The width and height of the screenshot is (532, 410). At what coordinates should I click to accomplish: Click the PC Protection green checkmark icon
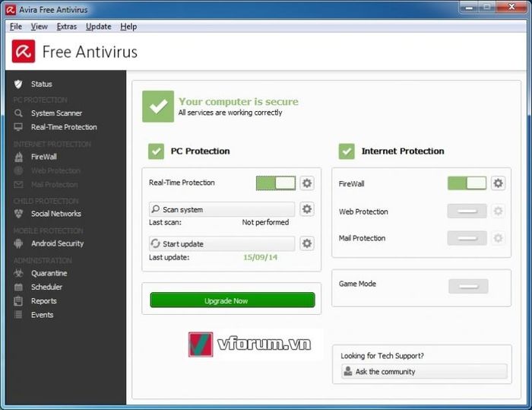tap(156, 151)
